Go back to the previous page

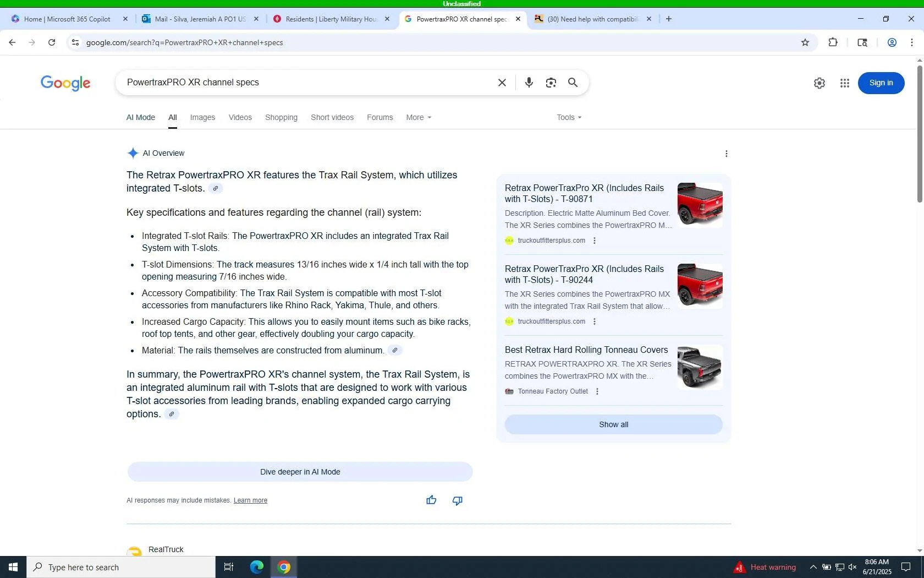tap(12, 42)
